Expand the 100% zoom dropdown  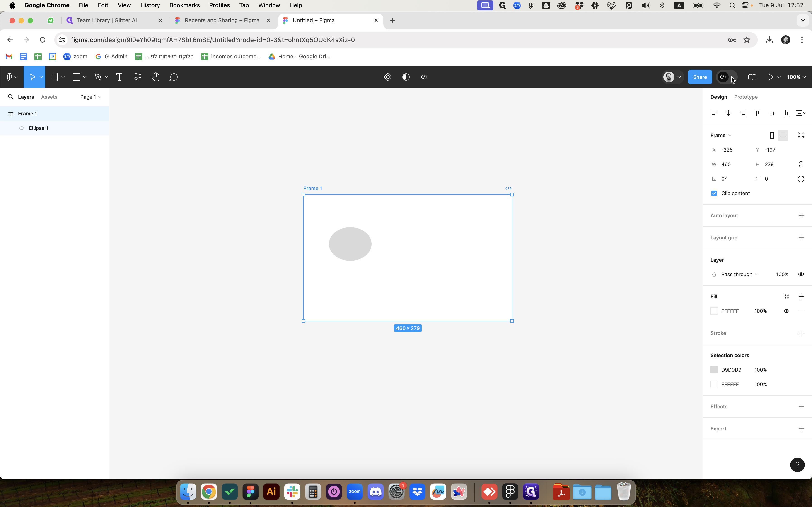796,77
